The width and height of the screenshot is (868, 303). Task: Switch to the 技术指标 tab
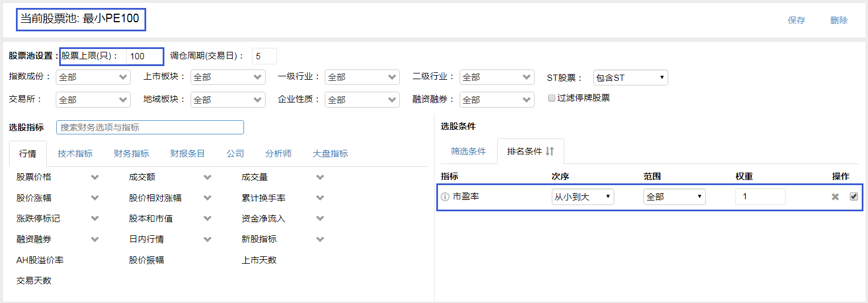click(x=75, y=153)
